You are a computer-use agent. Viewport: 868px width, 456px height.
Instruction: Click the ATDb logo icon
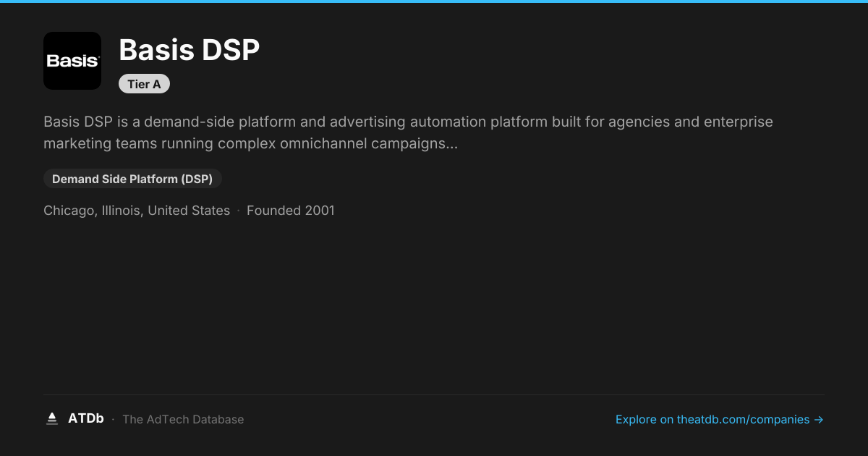pyautogui.click(x=52, y=419)
